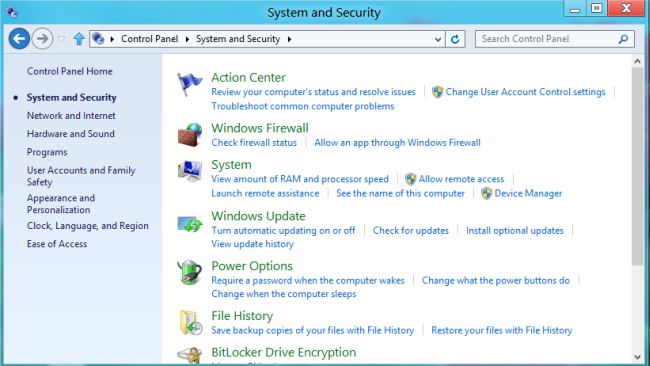Check for updates
This screenshot has height=366, width=650.
[411, 230]
